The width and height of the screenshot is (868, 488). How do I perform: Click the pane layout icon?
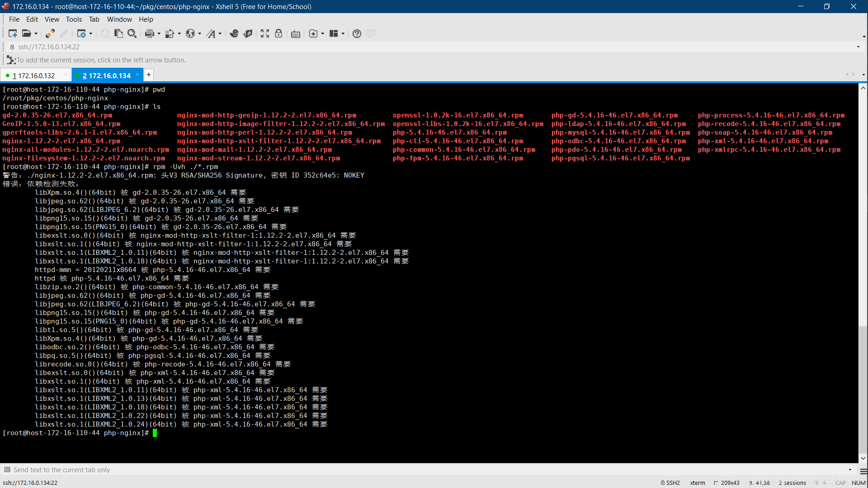(x=334, y=33)
